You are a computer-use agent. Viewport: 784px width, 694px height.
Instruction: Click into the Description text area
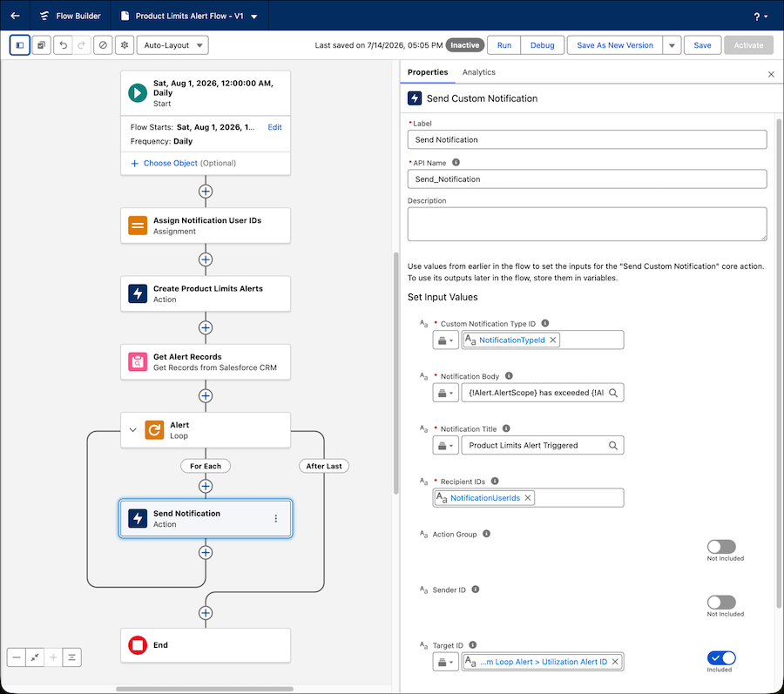pyautogui.click(x=587, y=224)
